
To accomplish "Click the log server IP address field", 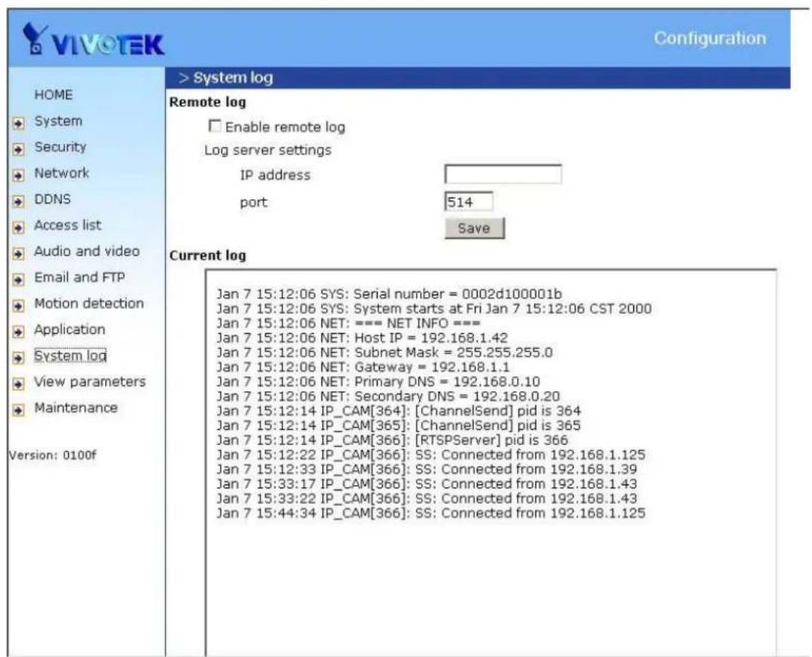I will (x=502, y=174).
